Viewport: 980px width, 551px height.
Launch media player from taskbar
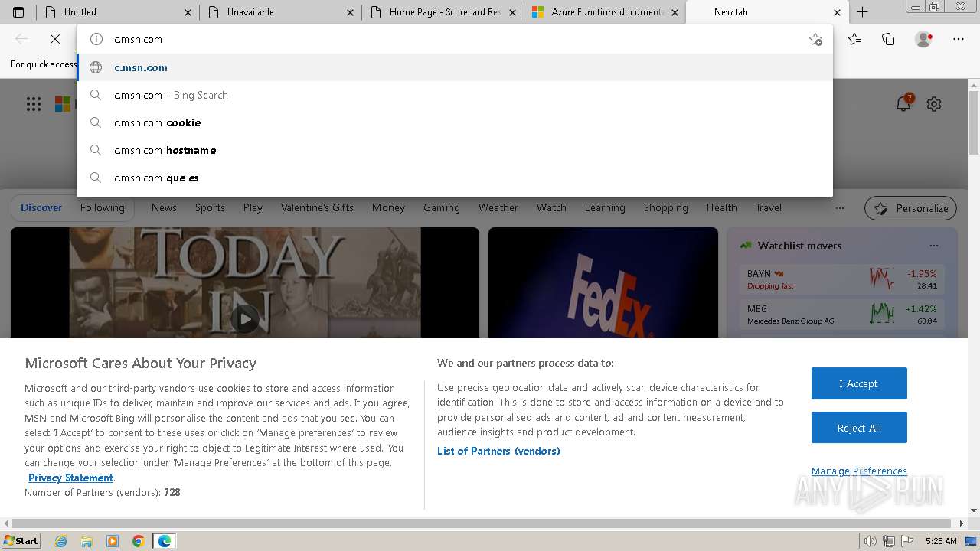coord(113,541)
